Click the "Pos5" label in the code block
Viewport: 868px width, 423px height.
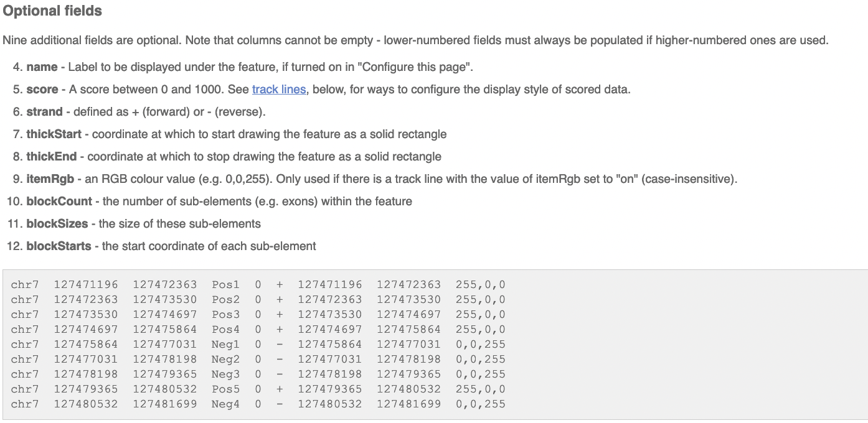point(225,389)
